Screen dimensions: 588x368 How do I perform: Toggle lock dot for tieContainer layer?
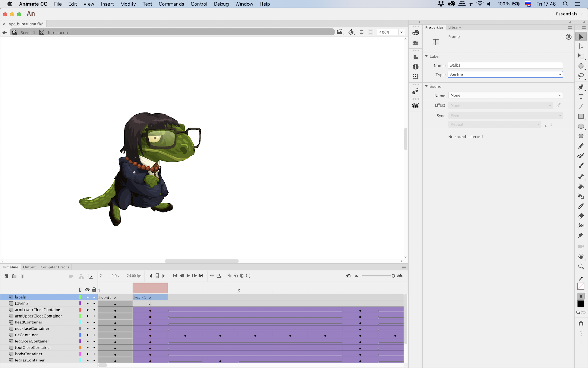pyautogui.click(x=94, y=335)
